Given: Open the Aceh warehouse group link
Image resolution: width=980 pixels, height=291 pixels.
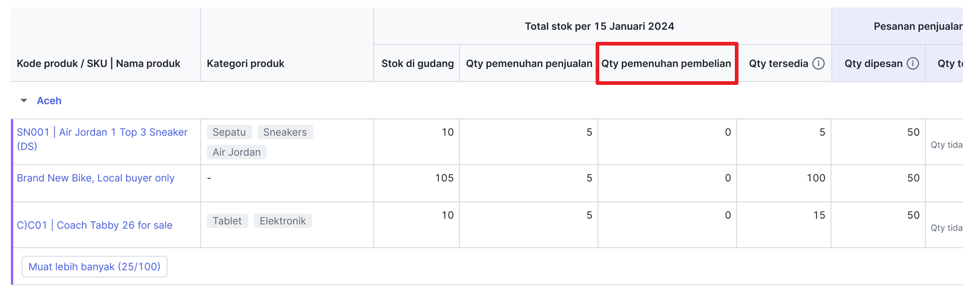Looking at the screenshot, I should pos(49,101).
